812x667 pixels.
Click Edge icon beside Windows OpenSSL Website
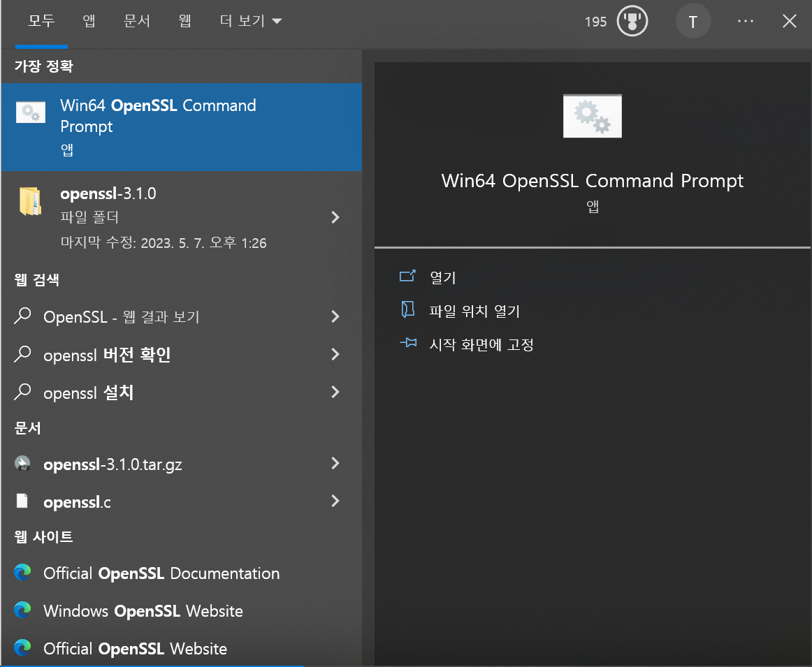[x=23, y=610]
